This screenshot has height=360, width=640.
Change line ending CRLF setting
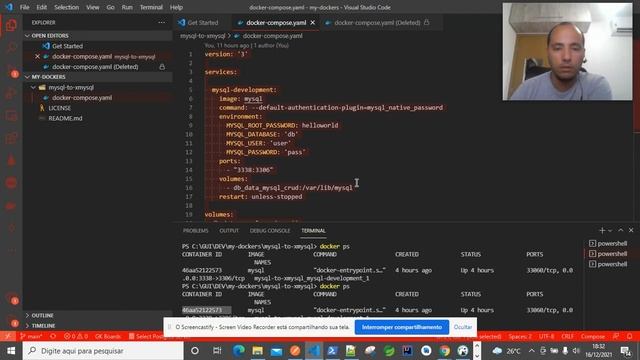point(567,336)
